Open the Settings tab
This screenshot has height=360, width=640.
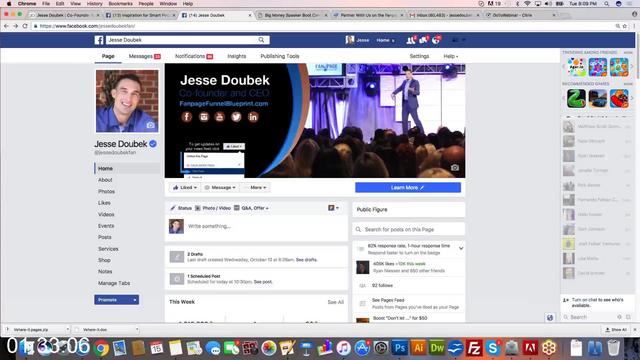(419, 56)
